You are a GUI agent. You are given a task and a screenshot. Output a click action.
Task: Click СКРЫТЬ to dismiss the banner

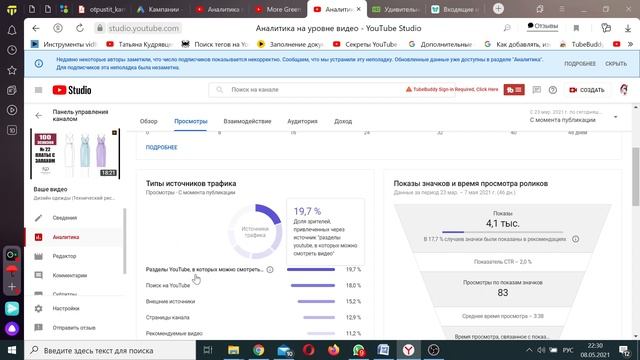coord(616,64)
